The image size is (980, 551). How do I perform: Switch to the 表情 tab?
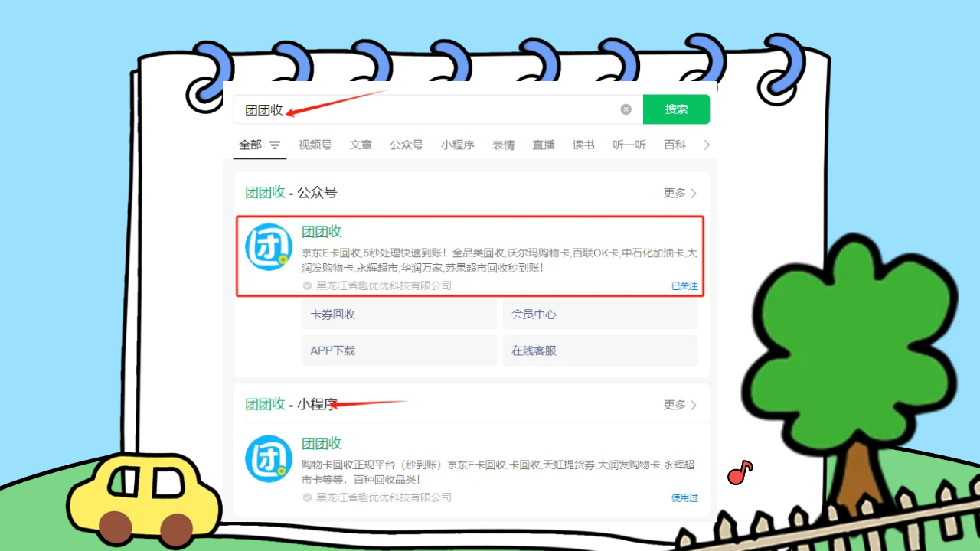(503, 145)
